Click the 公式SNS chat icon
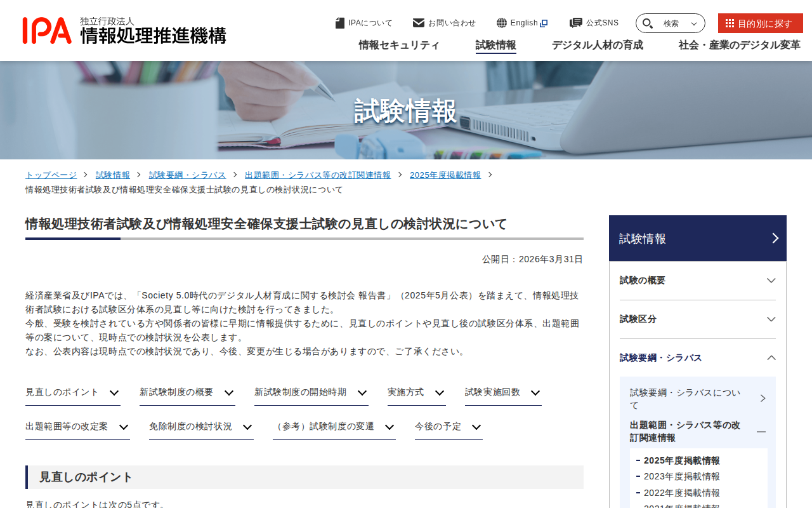This screenshot has height=508, width=812. 576,23
